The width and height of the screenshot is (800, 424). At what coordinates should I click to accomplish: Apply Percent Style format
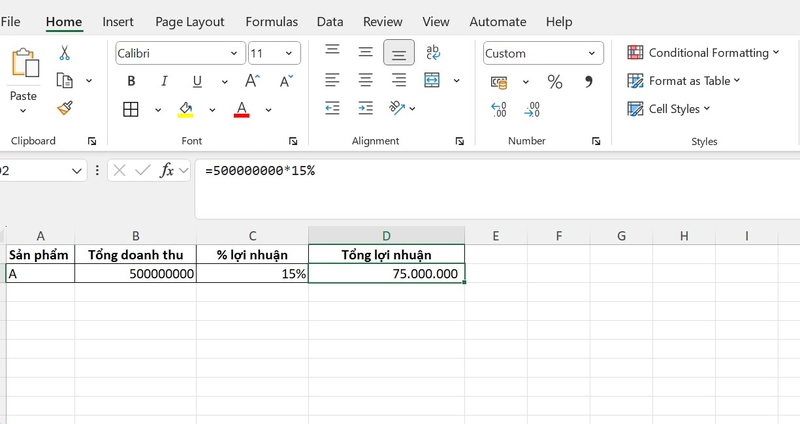point(555,82)
